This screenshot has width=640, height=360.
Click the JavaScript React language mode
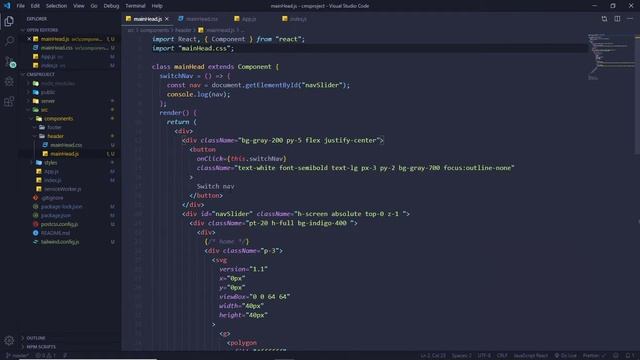(x=531, y=356)
